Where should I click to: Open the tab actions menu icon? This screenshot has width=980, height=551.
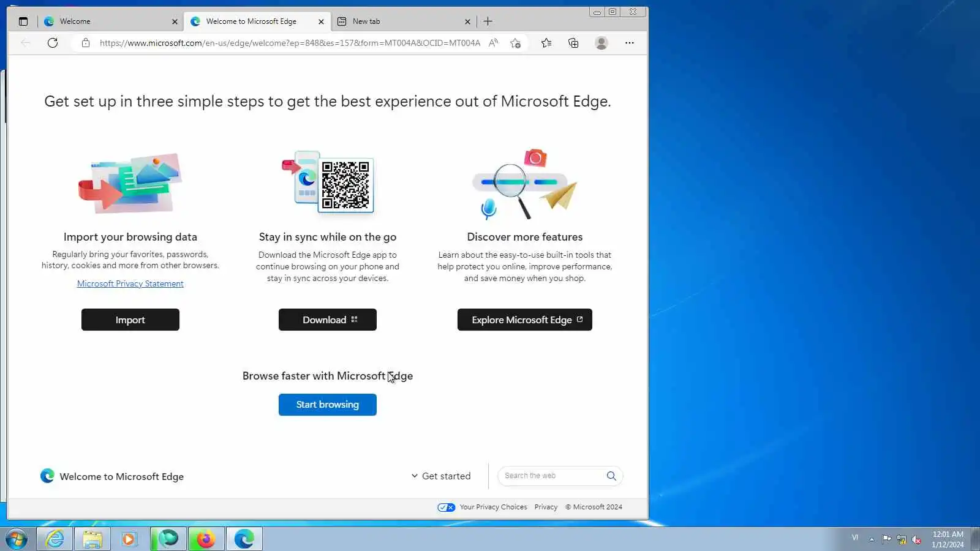click(x=23, y=21)
